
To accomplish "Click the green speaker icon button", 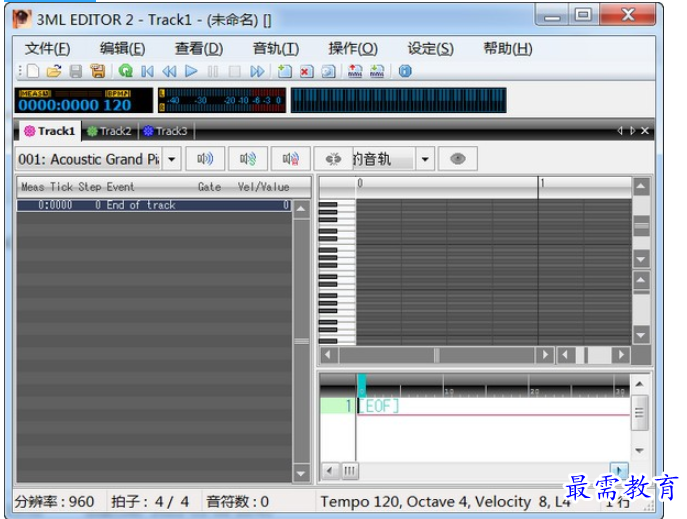I will [248, 159].
